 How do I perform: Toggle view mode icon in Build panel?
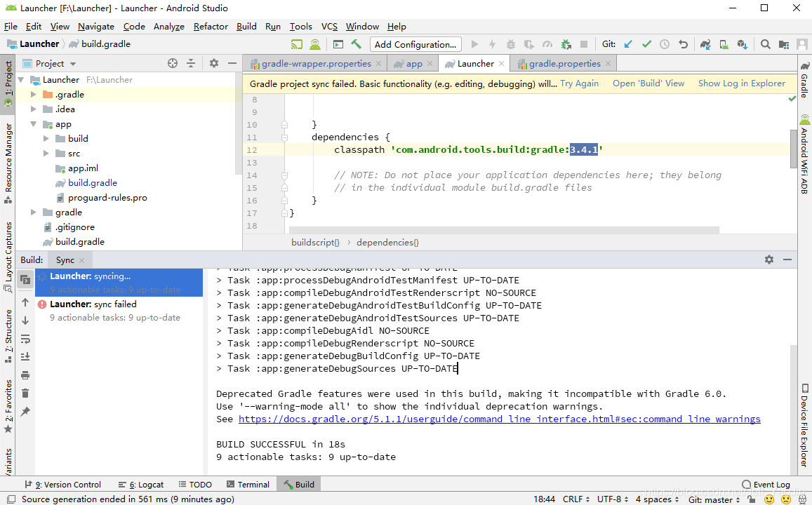coord(25,280)
